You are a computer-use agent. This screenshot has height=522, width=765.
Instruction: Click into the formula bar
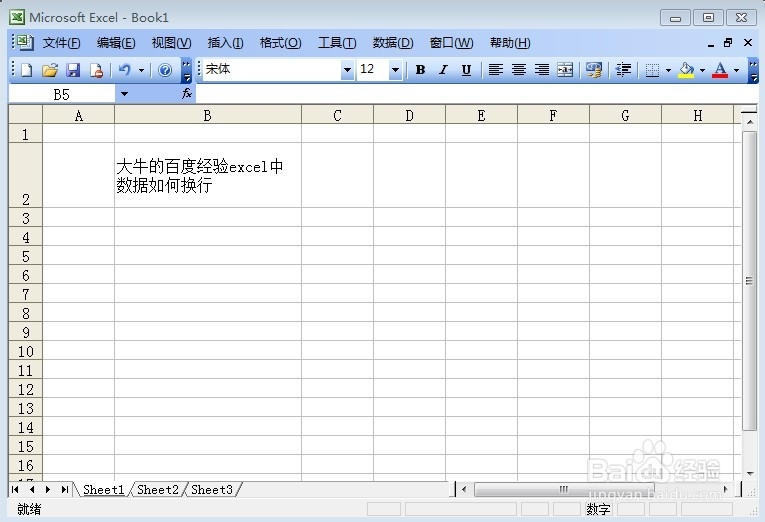pyautogui.click(x=476, y=94)
